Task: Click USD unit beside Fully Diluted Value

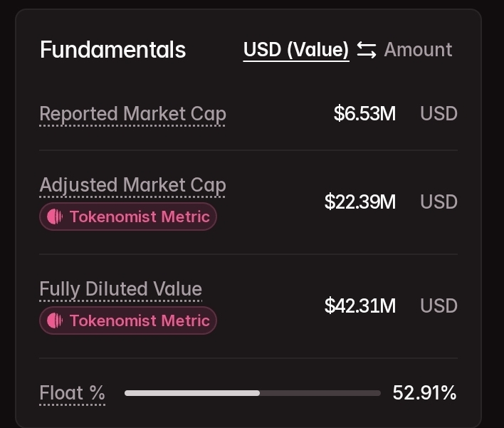Action: (x=439, y=306)
